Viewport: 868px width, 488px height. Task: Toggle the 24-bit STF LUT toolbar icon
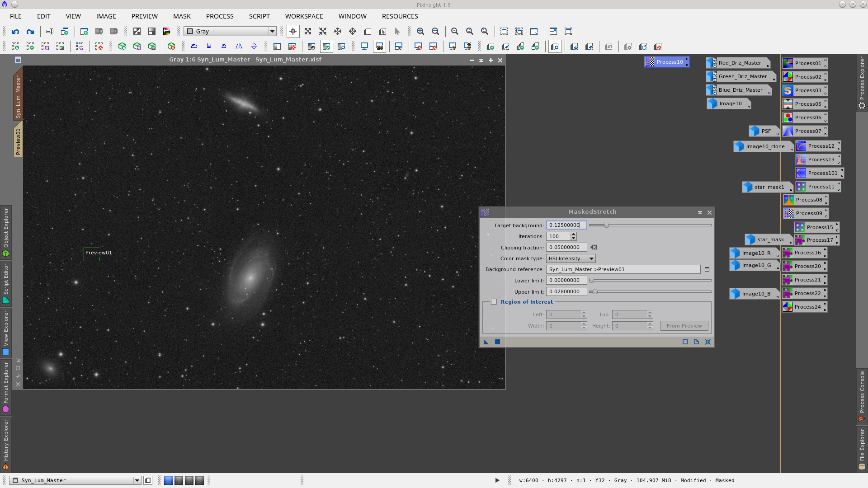(380, 46)
